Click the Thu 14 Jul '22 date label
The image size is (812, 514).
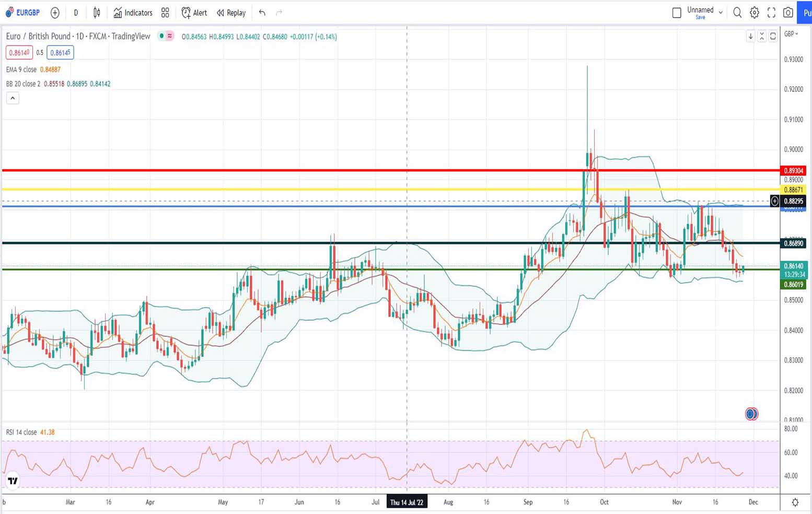click(x=407, y=501)
